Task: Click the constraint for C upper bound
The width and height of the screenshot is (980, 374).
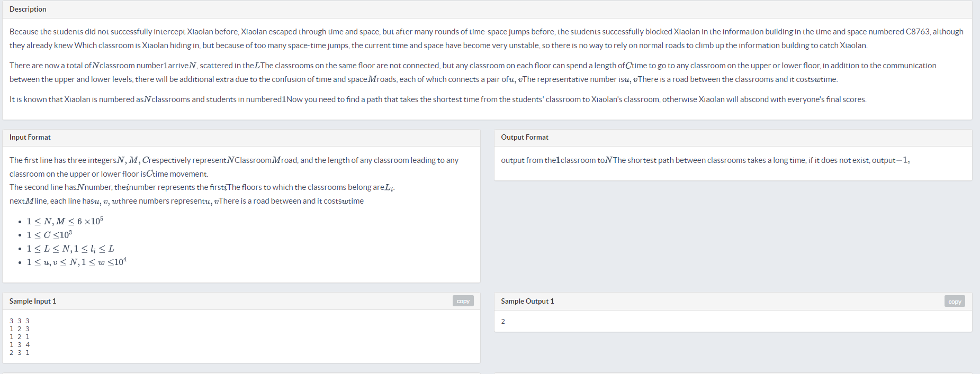Action: [x=49, y=234]
